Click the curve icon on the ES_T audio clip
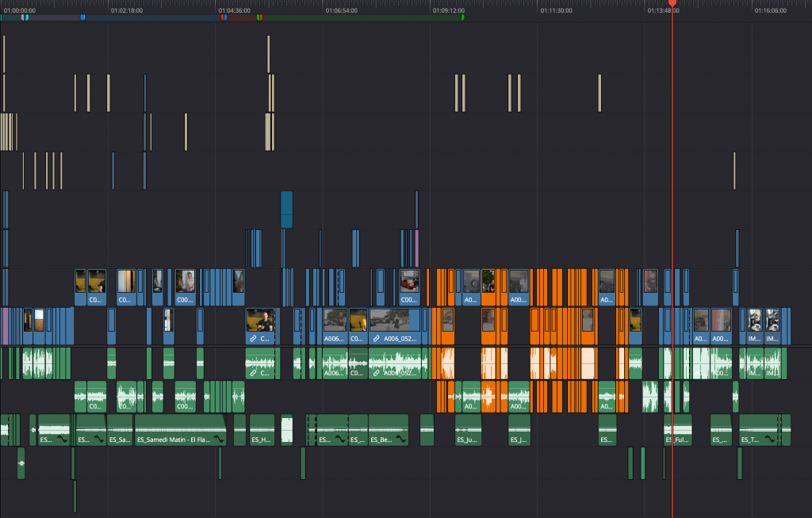 770,439
